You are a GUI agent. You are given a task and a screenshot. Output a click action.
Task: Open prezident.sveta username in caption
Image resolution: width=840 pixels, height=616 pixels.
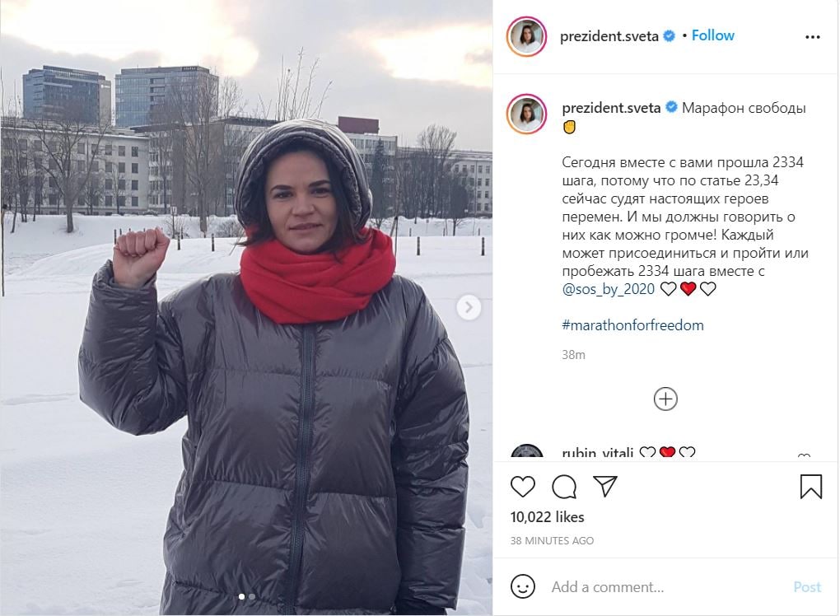pyautogui.click(x=611, y=108)
